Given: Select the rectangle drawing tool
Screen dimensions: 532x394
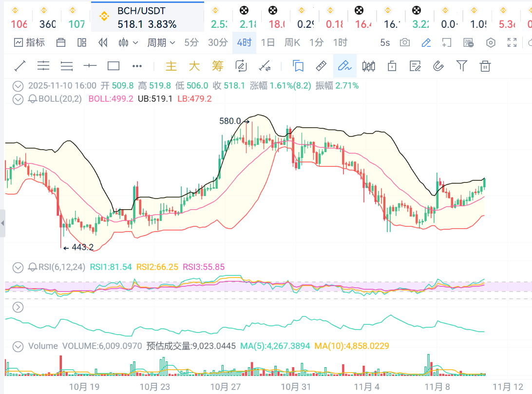Looking at the screenshot, I should tap(114, 66).
